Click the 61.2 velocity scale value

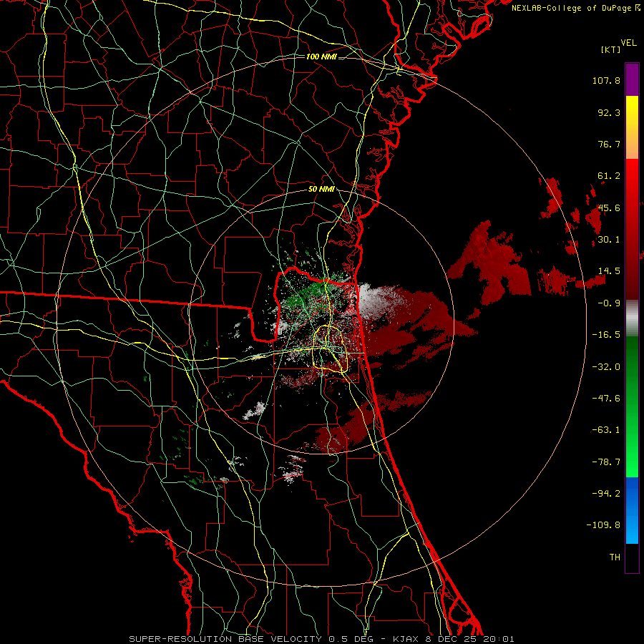point(609,176)
